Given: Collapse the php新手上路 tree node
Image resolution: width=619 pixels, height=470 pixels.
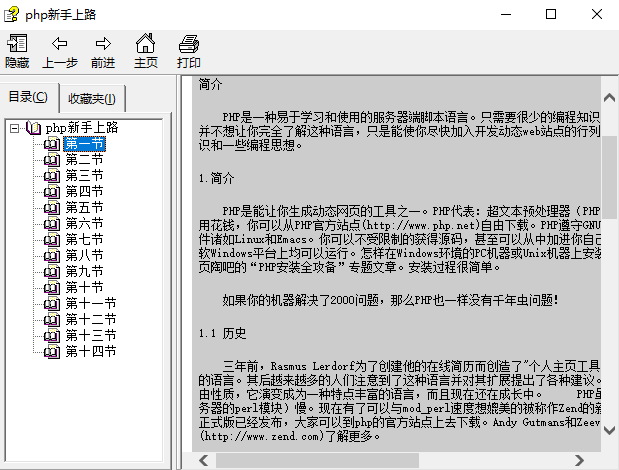Looking at the screenshot, I should (x=15, y=128).
